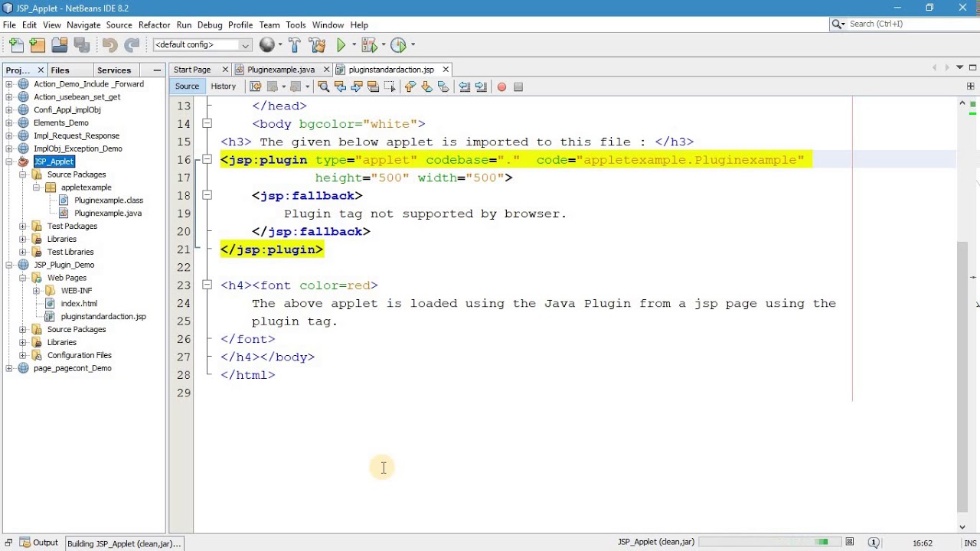The height and width of the screenshot is (551, 980).
Task: Toggle Highlight Search in editor toolbar
Action: coord(374,86)
